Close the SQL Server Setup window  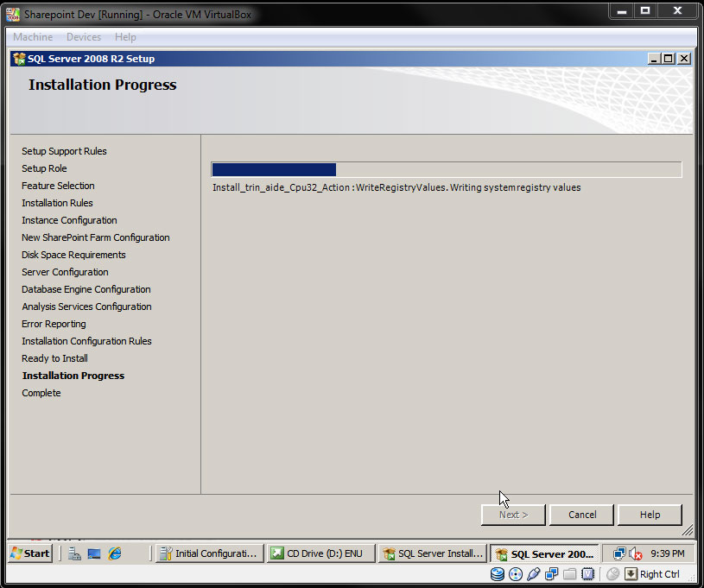pyautogui.click(x=684, y=59)
